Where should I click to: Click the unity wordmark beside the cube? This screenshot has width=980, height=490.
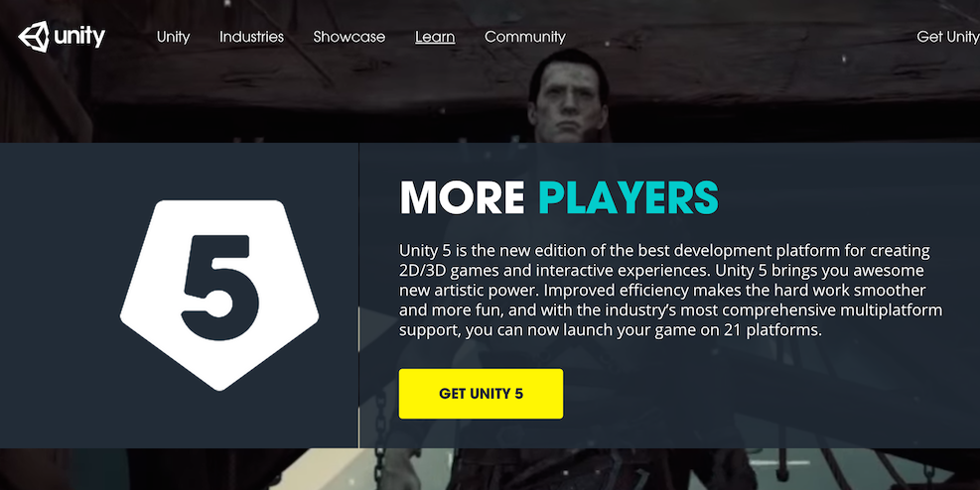pyautogui.click(x=79, y=36)
